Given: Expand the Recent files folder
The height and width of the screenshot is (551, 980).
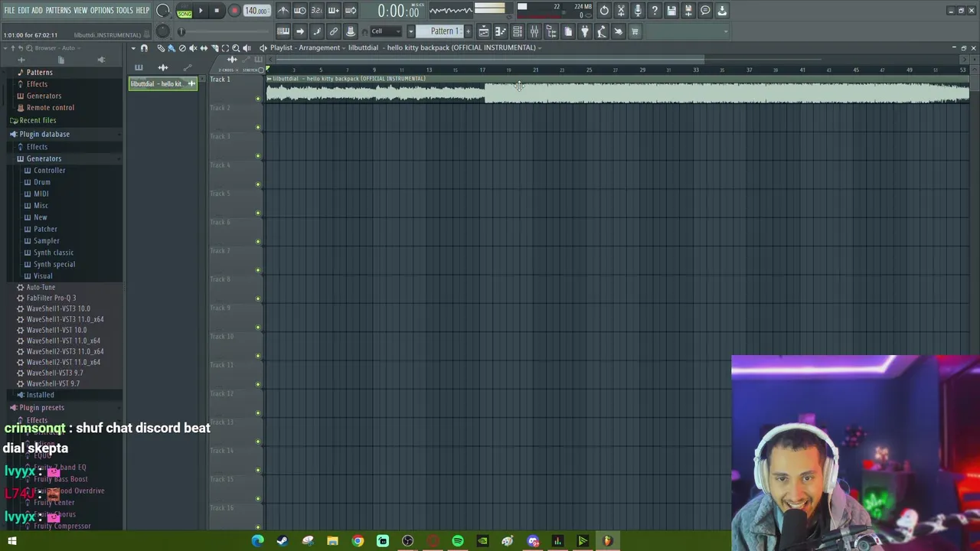Looking at the screenshot, I should pos(38,120).
